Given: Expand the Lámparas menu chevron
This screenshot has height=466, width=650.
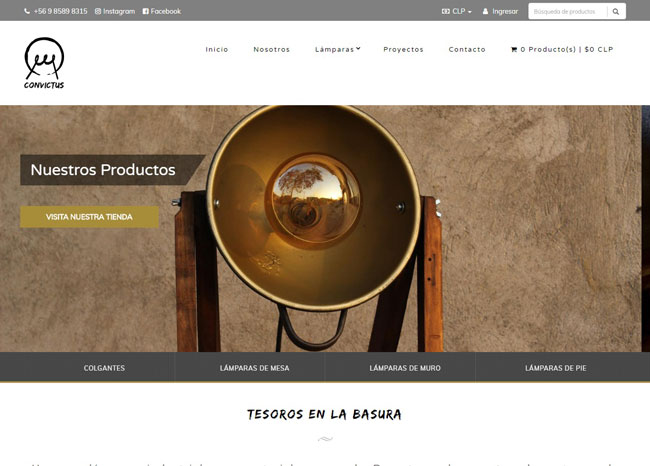Looking at the screenshot, I should point(358,49).
